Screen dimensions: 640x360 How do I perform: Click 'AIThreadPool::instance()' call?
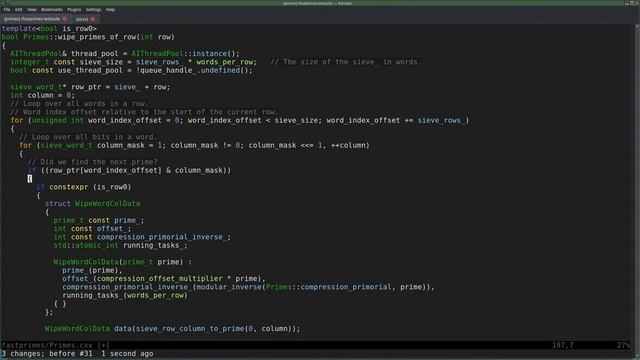click(x=185, y=53)
